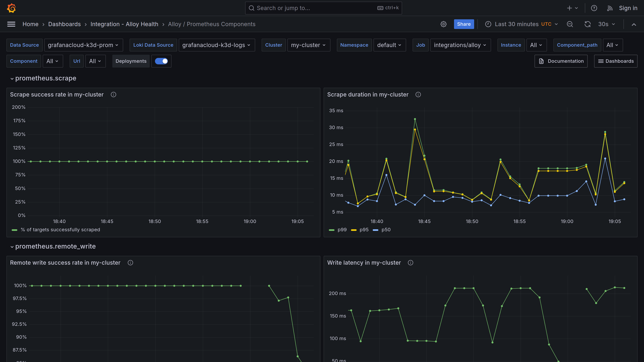Open the Documentation link

click(561, 61)
